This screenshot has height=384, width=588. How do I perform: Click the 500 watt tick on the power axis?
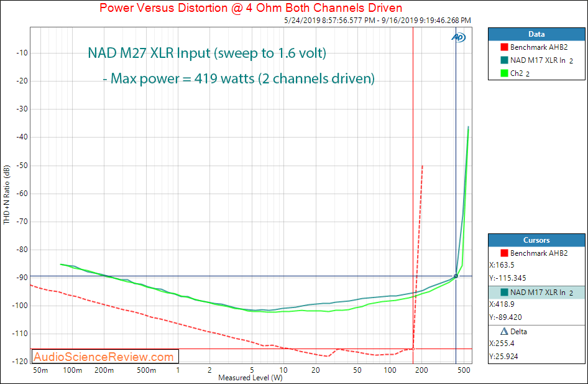[x=464, y=370]
